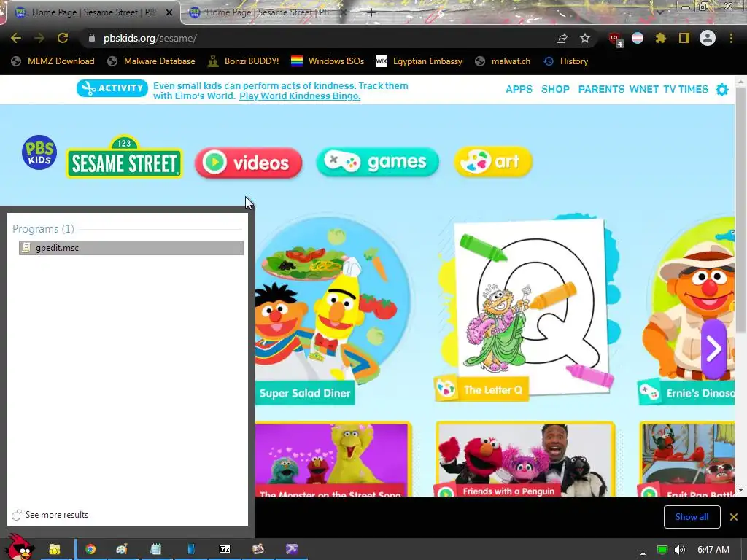Open the Paint palette taskbar icon
This screenshot has height=560, width=747.
122,550
